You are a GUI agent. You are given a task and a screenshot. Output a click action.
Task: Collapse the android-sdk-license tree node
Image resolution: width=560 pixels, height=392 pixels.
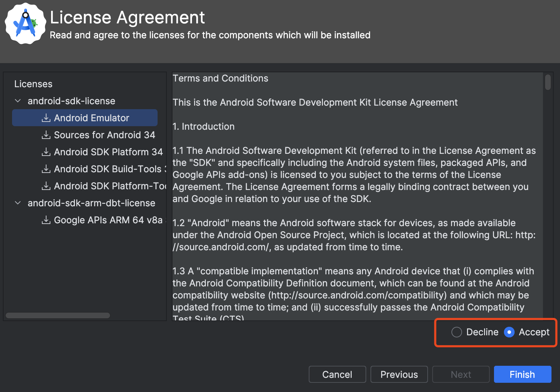click(x=18, y=101)
